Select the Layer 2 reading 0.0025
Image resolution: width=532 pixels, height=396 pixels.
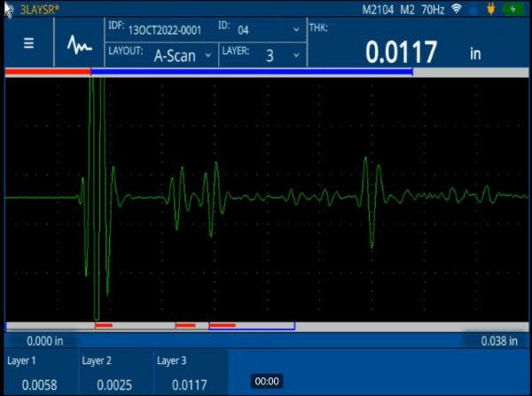[x=115, y=384]
